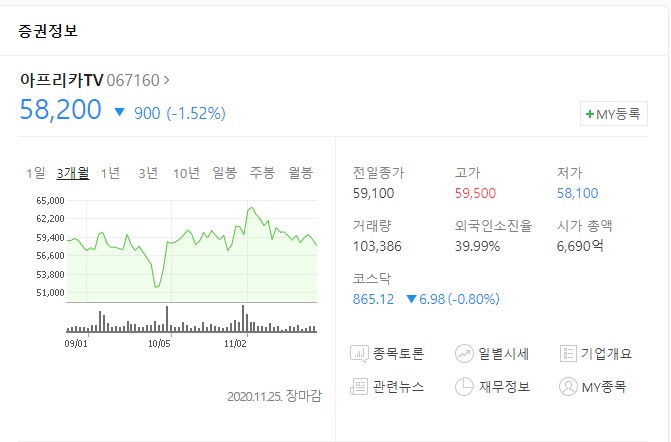Select the 3개월 chart period
Viewport: 671px width, 442px height.
(73, 172)
